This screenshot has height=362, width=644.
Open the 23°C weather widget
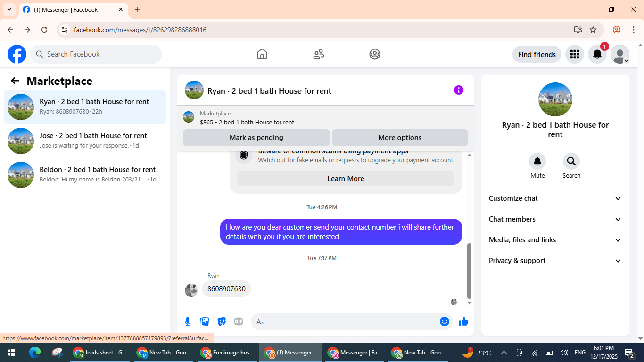tap(477, 353)
